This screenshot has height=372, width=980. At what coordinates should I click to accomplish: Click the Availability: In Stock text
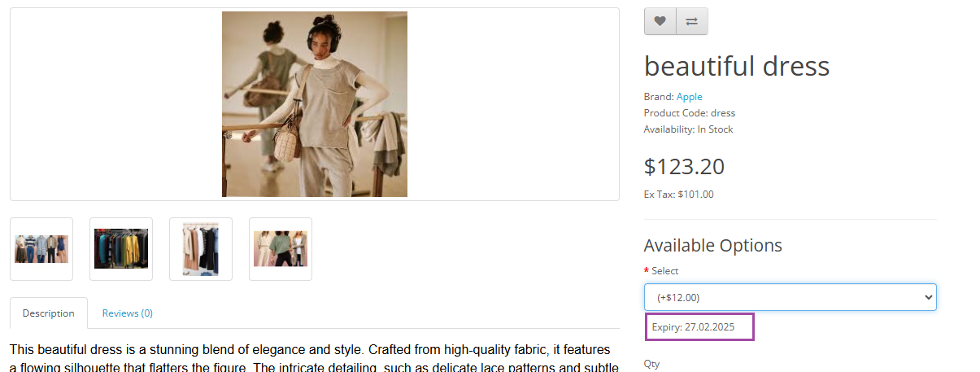[688, 129]
